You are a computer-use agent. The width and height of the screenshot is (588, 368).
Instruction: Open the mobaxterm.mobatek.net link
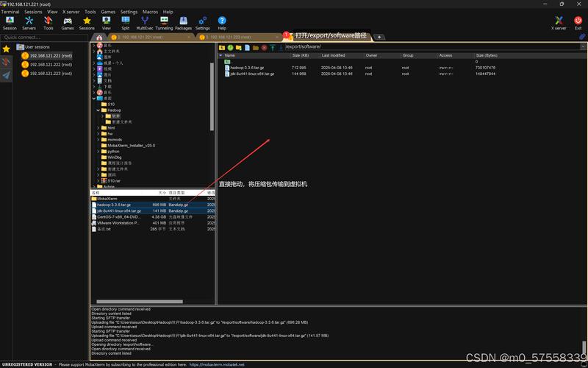(217, 364)
